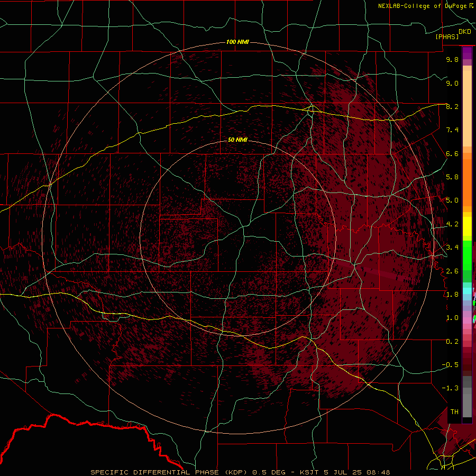The width and height of the screenshot is (476, 476).
Task: Click the 50 NMI range ring label
Action: 237,140
